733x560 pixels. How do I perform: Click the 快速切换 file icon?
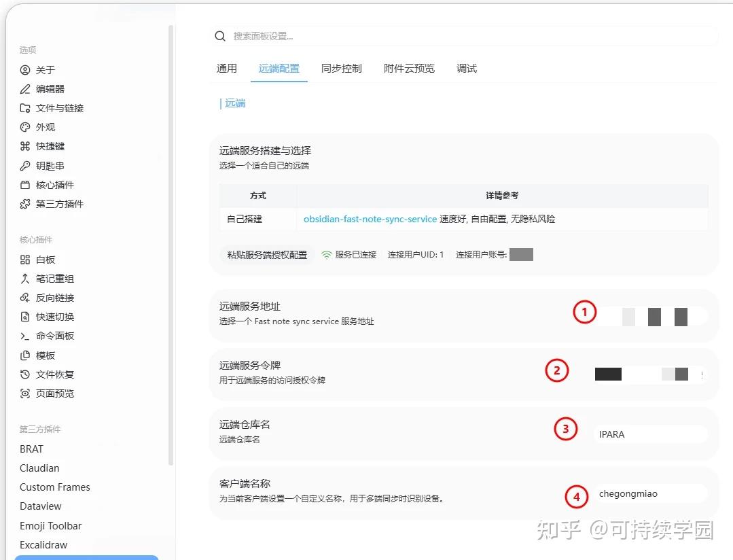click(24, 317)
